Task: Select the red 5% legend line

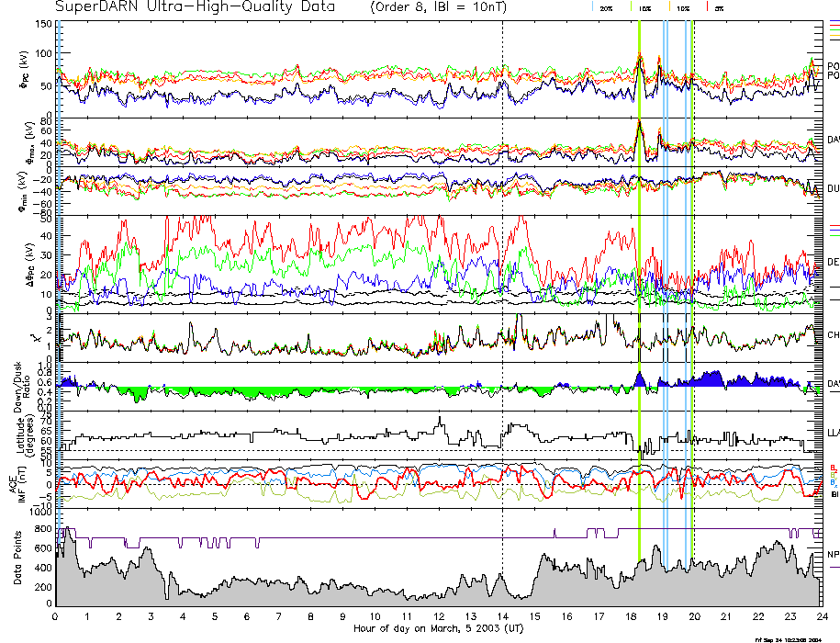Action: (708, 7)
